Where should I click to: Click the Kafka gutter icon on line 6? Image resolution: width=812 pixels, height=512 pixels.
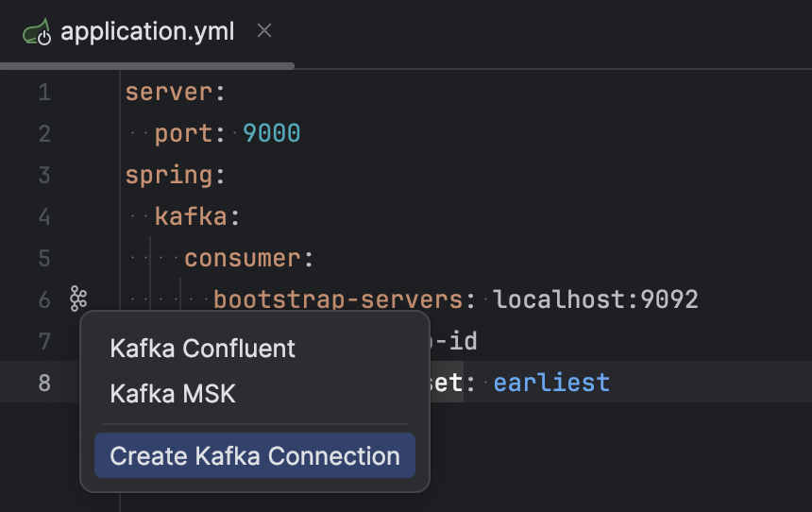coord(78,300)
